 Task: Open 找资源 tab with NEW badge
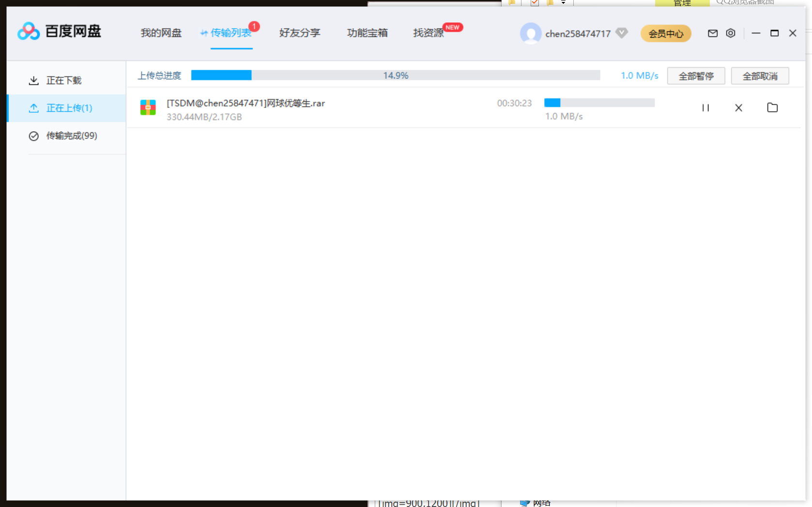pos(428,33)
